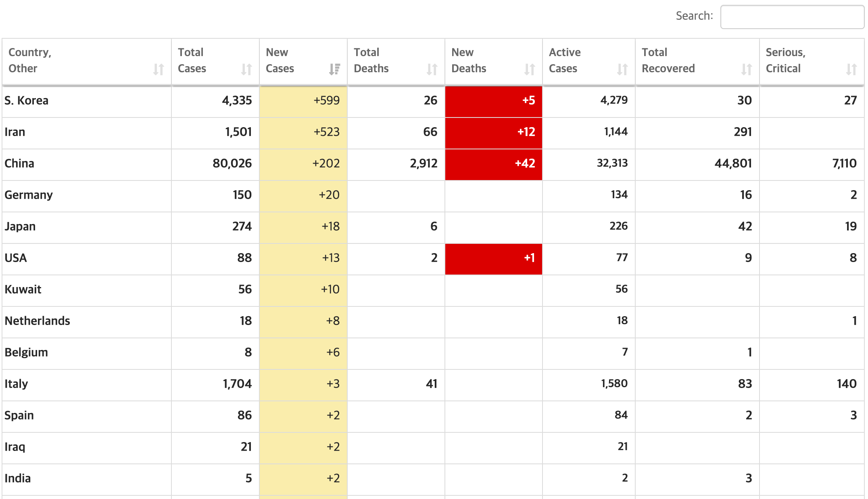The width and height of the screenshot is (868, 499).
Task: Click yellow +599 new cases cell
Action: (303, 101)
